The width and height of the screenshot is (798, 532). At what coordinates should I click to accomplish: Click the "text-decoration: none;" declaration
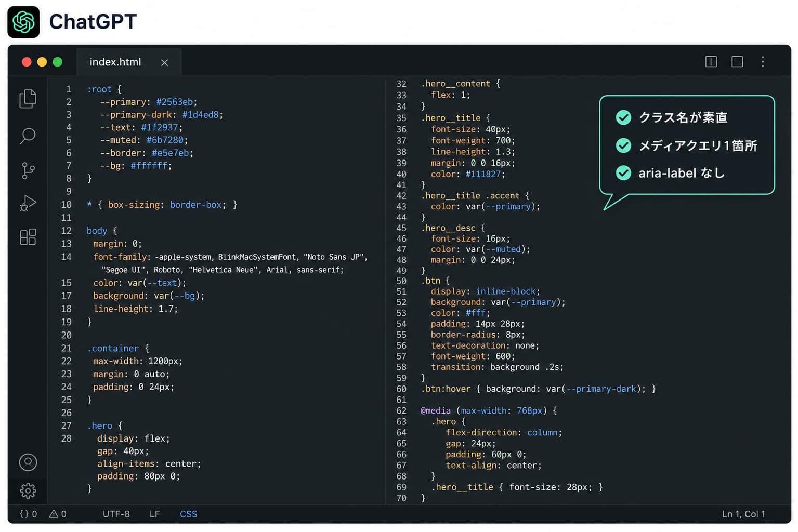(485, 345)
